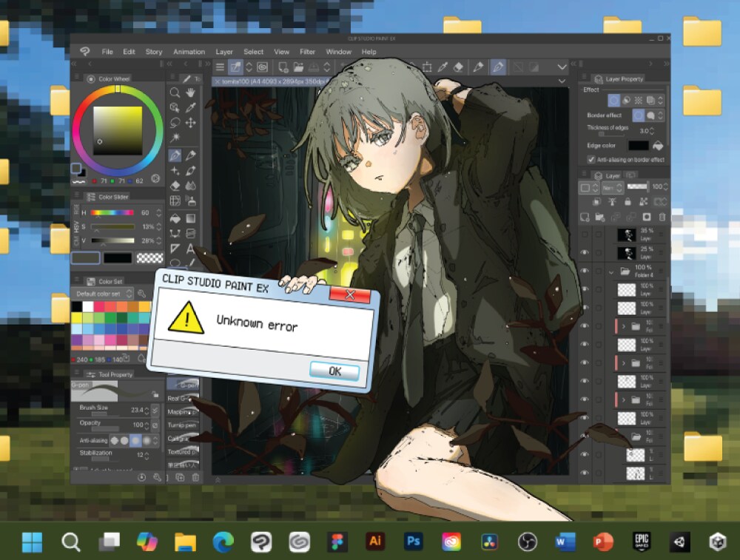Select the Hand move tool
The width and height of the screenshot is (740, 560).
(x=191, y=92)
